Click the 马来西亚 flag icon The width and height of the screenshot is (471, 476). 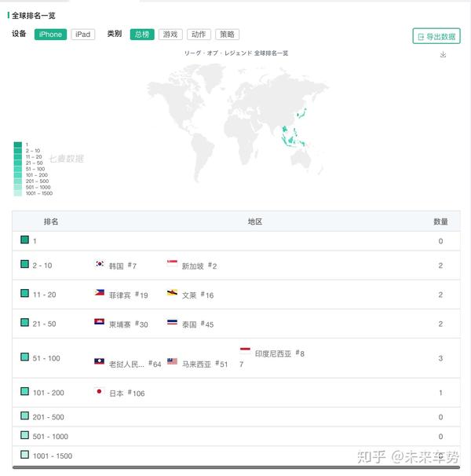click(172, 361)
